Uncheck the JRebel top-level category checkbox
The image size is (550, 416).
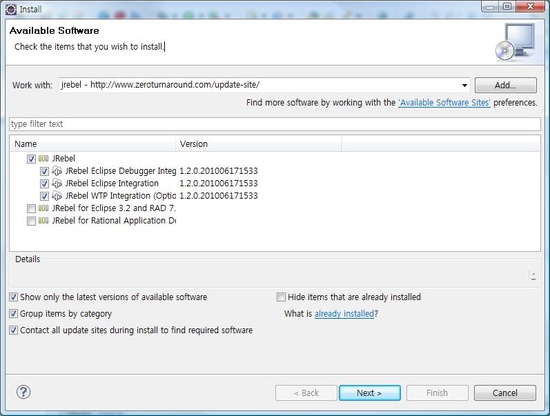(31, 159)
